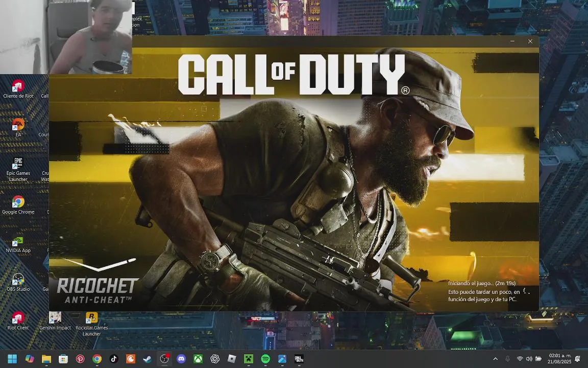Open Crunchyroll from the taskbar
The width and height of the screenshot is (588, 368).
pyautogui.click(x=131, y=359)
